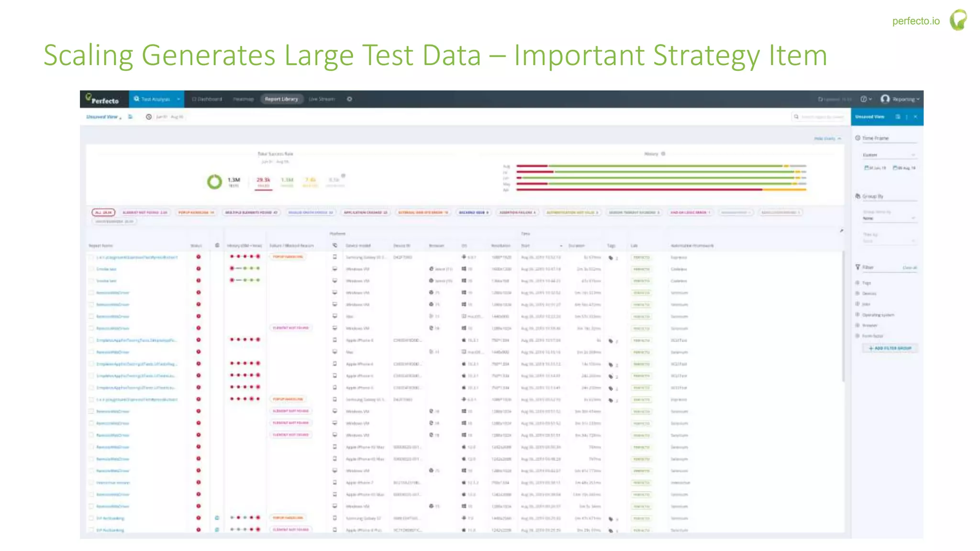Viewport: 980px width, 551px height.
Task: Open the Unsaved View caret in toolbar
Action: click(121, 117)
